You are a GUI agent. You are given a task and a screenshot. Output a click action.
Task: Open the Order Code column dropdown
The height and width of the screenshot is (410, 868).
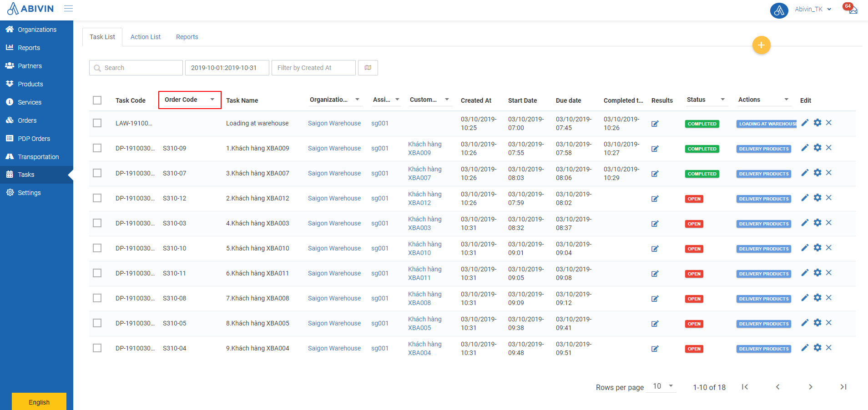coord(190,100)
